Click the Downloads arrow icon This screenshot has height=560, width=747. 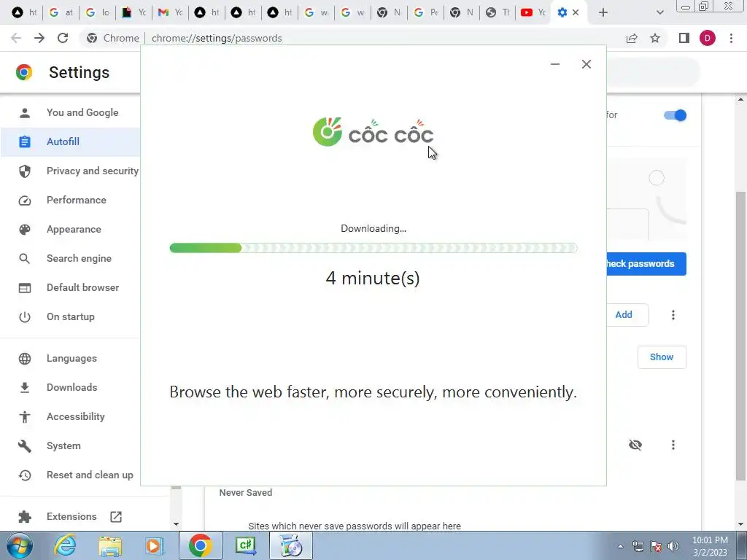point(25,388)
